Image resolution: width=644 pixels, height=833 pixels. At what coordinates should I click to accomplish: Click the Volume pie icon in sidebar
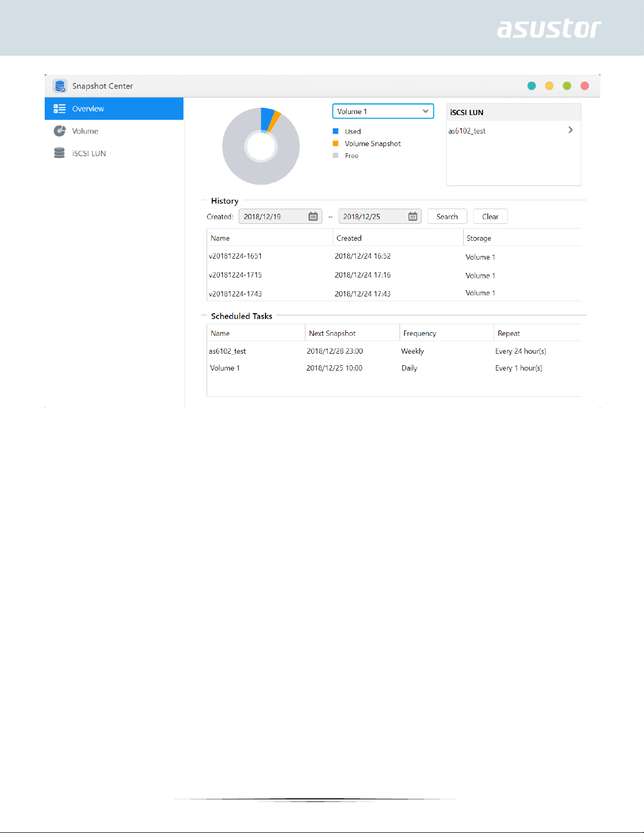(59, 131)
